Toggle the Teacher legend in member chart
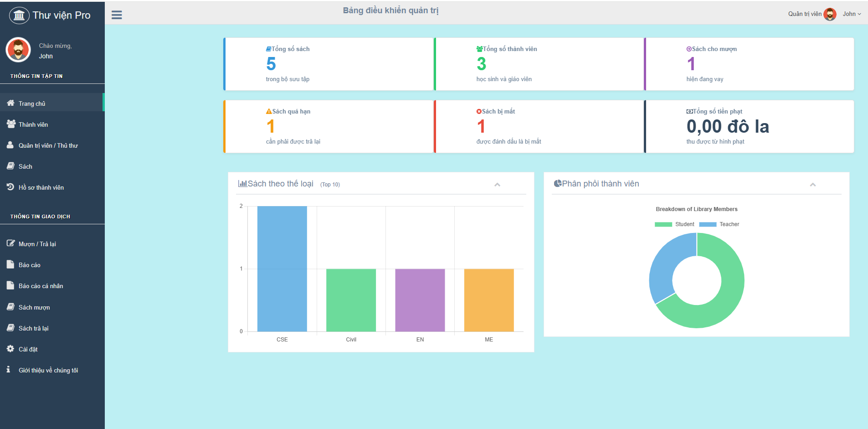The image size is (868, 429). pos(719,224)
